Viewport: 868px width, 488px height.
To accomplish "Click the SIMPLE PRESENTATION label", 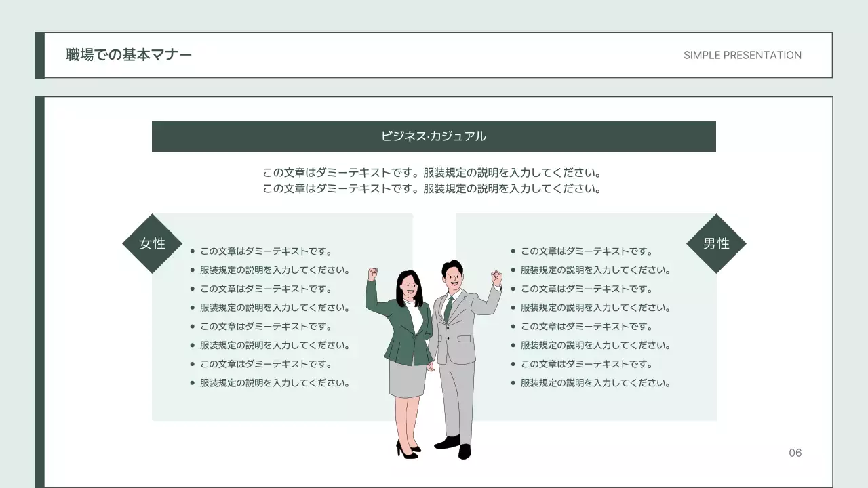I will coord(743,55).
